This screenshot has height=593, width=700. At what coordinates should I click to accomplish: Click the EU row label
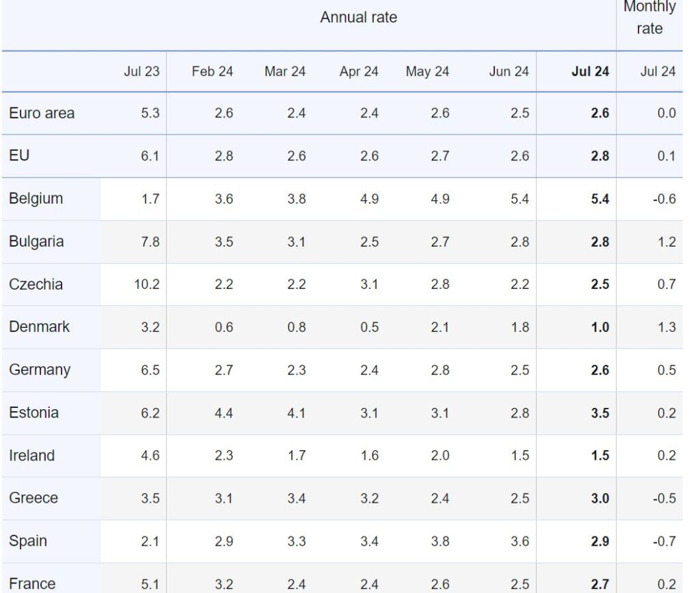coord(19,156)
